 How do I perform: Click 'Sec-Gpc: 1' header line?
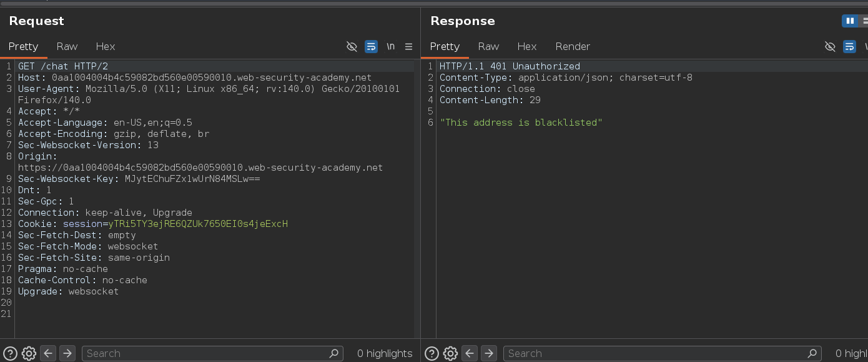[46, 201]
